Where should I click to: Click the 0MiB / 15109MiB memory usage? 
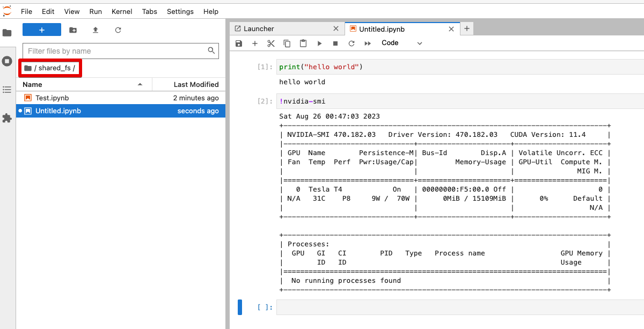coord(474,198)
